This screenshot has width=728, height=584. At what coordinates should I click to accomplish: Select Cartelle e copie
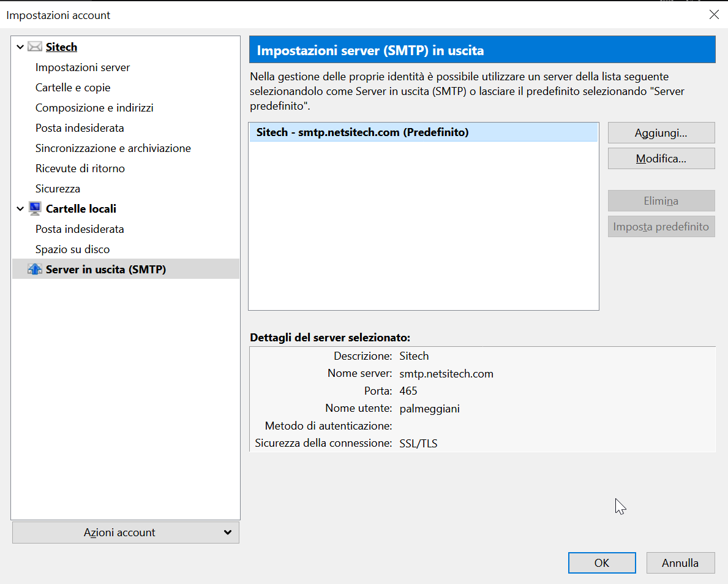(73, 88)
